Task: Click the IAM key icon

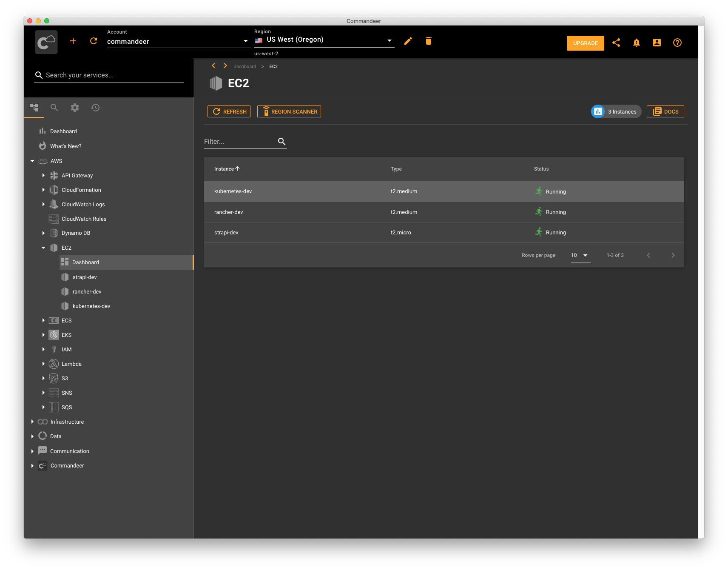Action: 54,349
